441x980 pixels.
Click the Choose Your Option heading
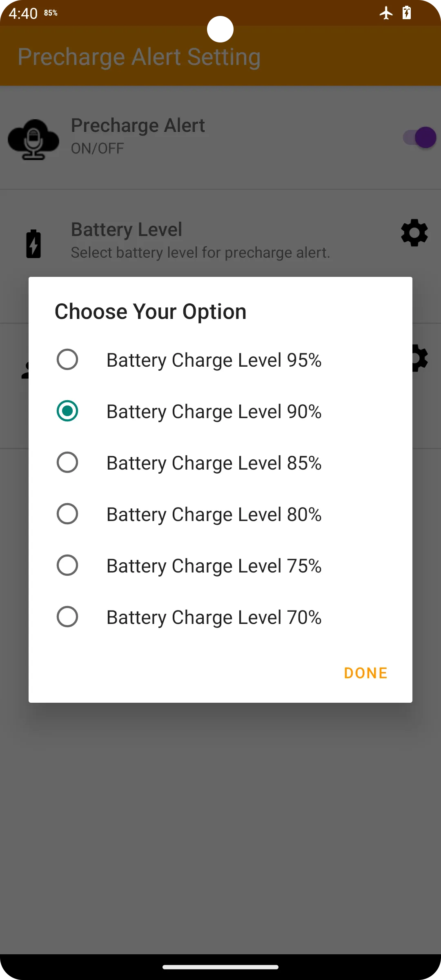(x=151, y=312)
